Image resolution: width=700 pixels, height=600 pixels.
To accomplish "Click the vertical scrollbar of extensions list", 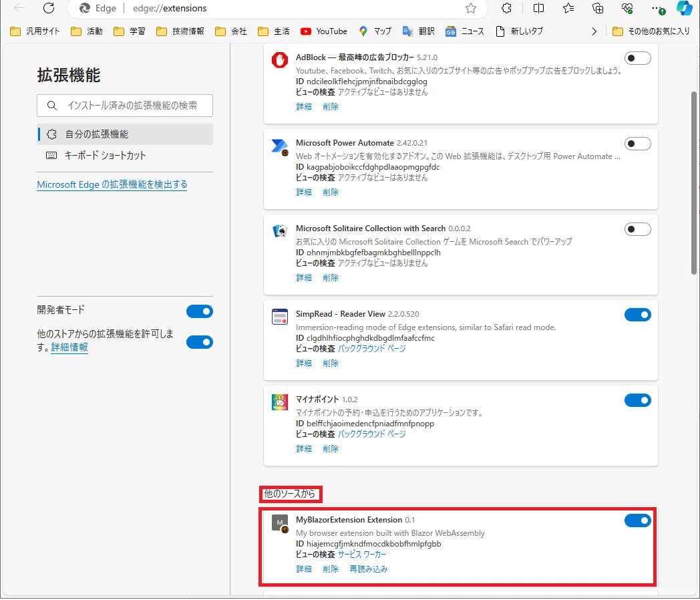I will pos(694,183).
